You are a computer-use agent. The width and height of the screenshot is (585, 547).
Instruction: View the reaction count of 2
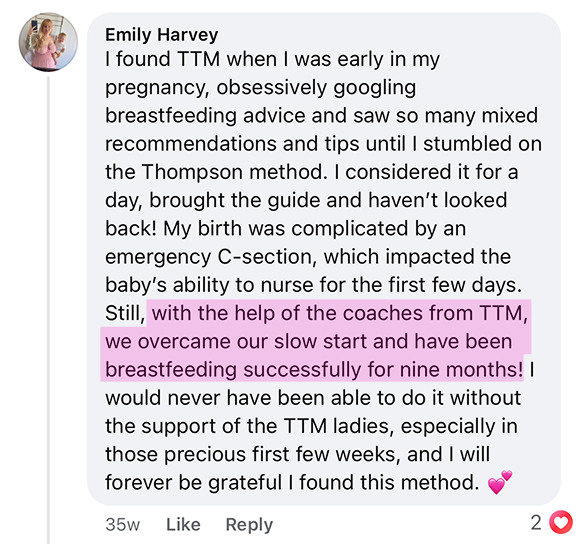536,522
